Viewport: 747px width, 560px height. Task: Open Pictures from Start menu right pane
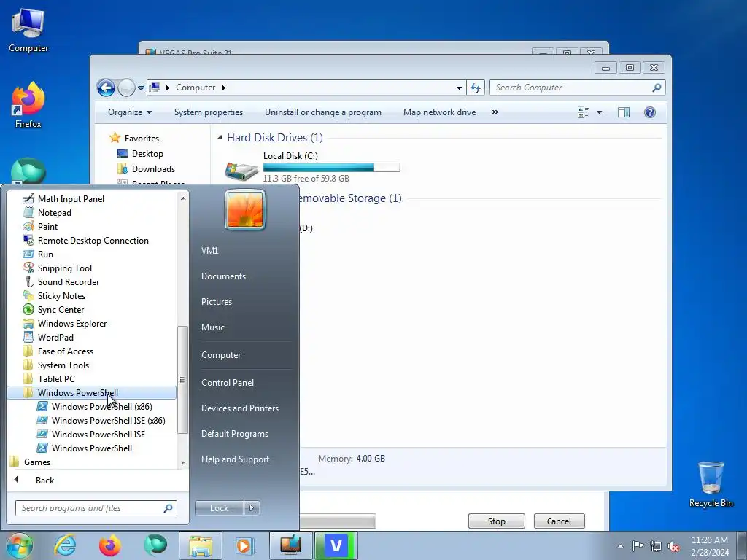click(x=216, y=301)
